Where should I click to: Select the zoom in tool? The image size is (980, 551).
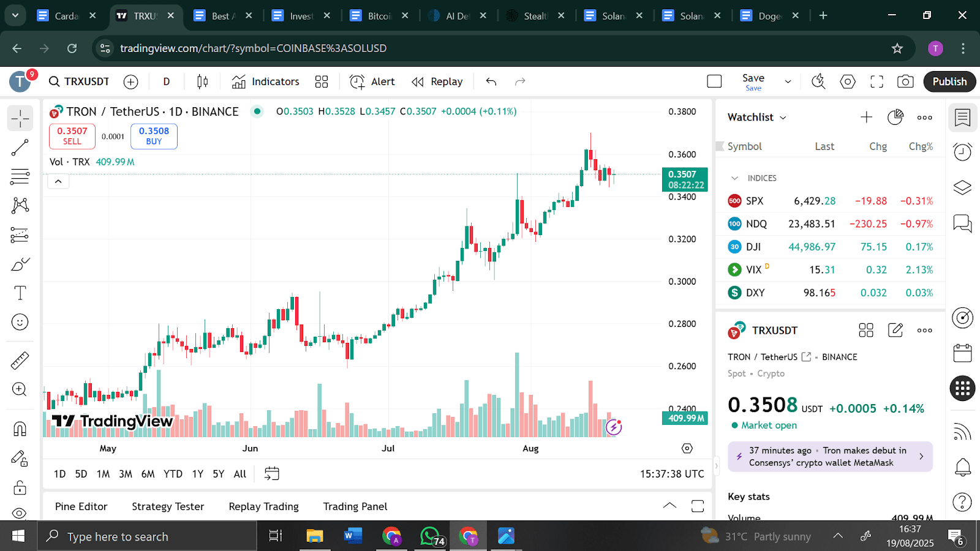(x=20, y=389)
